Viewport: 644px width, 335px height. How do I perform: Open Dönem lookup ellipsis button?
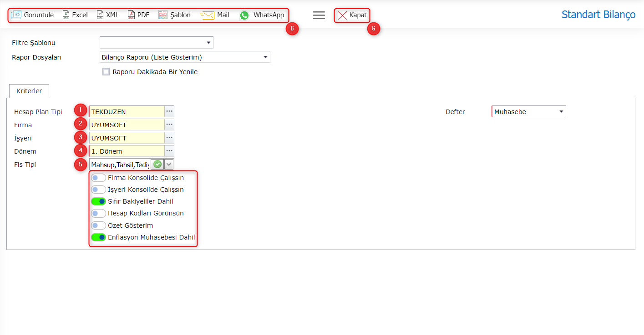(169, 151)
